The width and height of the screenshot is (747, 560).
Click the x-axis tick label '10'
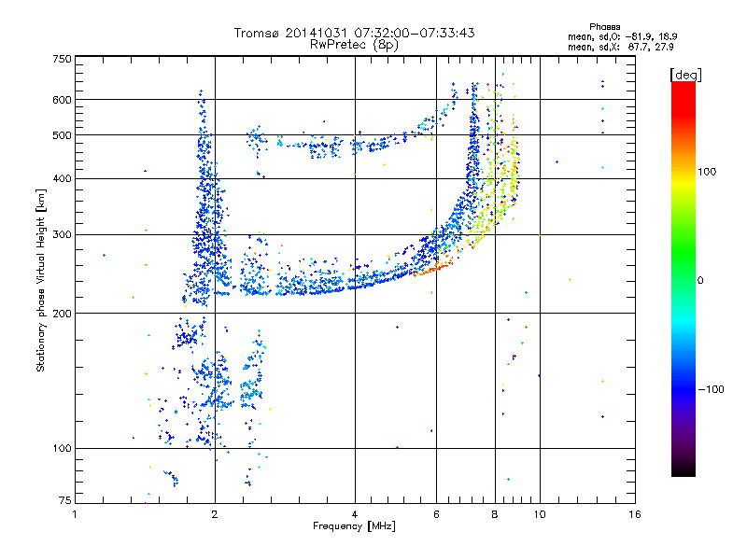[540, 514]
